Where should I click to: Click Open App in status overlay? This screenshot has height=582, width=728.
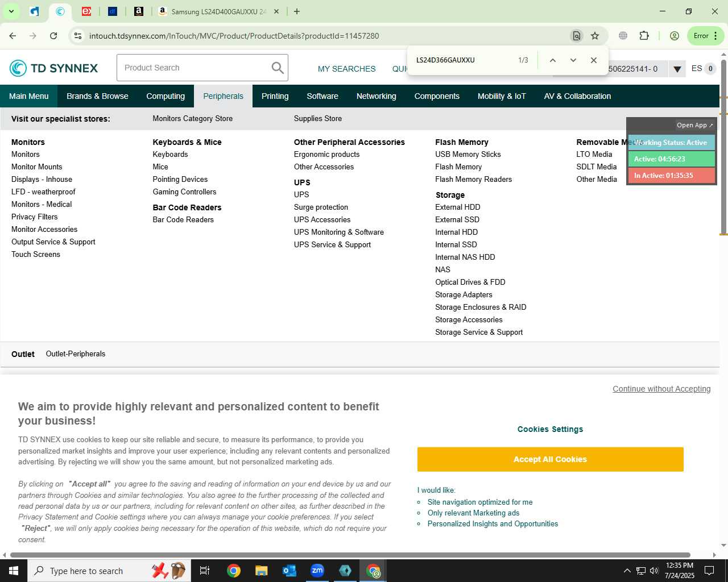[694, 125]
